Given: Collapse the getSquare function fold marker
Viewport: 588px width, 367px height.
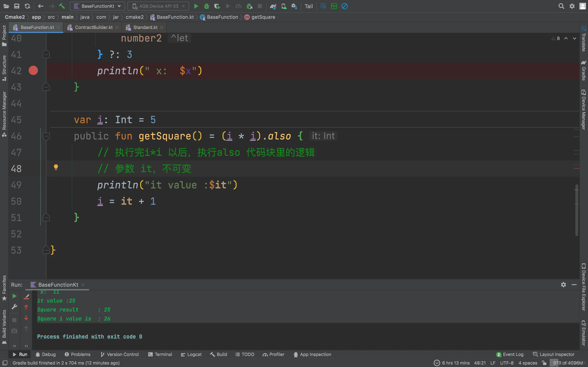Looking at the screenshot, I should pos(46,136).
